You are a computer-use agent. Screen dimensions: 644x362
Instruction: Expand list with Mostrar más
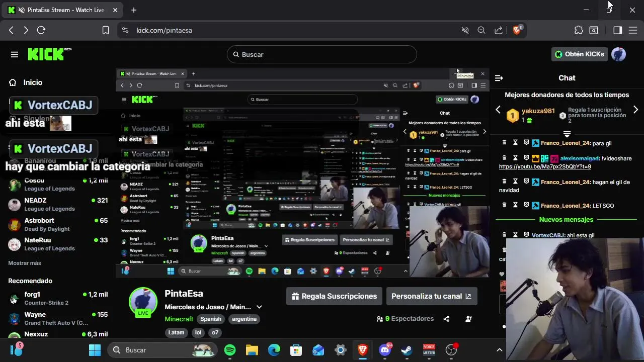tap(25, 263)
